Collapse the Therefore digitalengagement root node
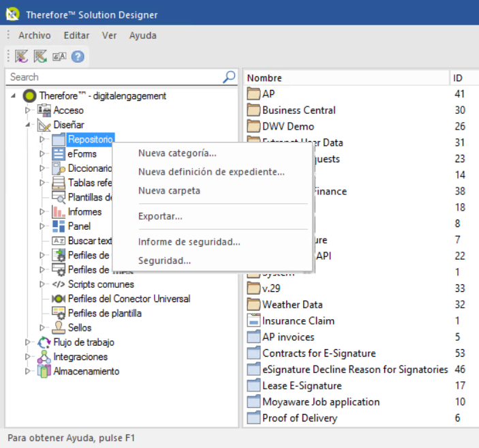 pyautogui.click(x=13, y=95)
